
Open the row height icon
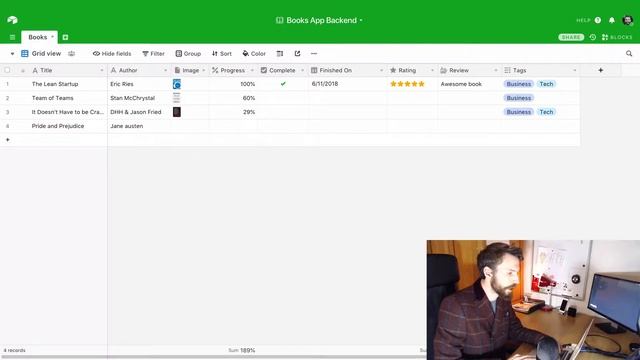pos(280,53)
